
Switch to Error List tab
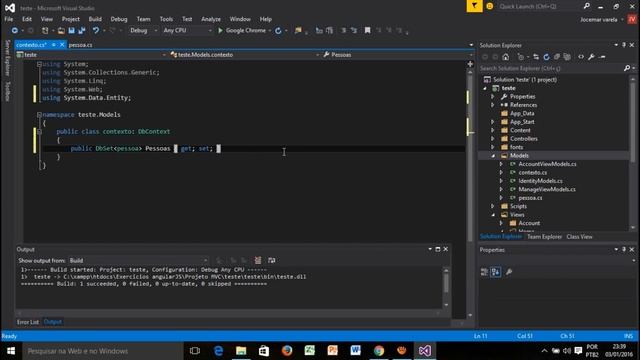pyautogui.click(x=28, y=322)
